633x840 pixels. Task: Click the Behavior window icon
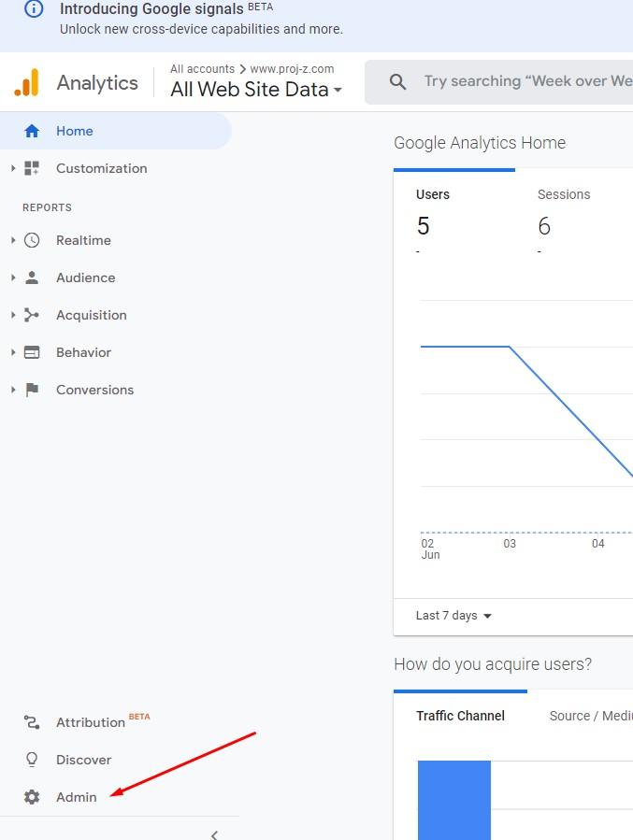tap(32, 352)
